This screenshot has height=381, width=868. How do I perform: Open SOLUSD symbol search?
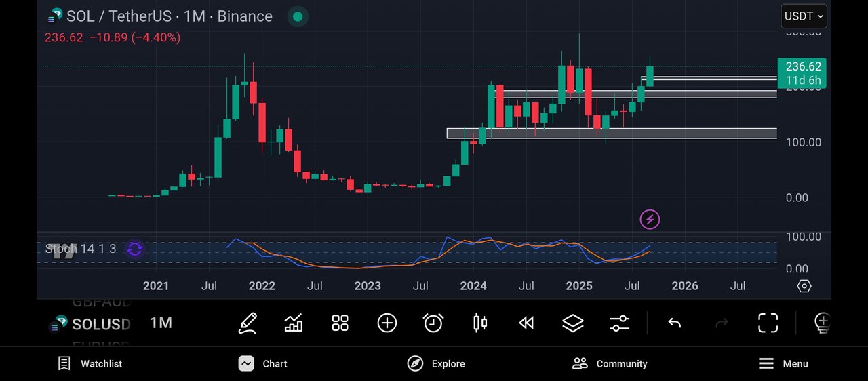tap(91, 324)
